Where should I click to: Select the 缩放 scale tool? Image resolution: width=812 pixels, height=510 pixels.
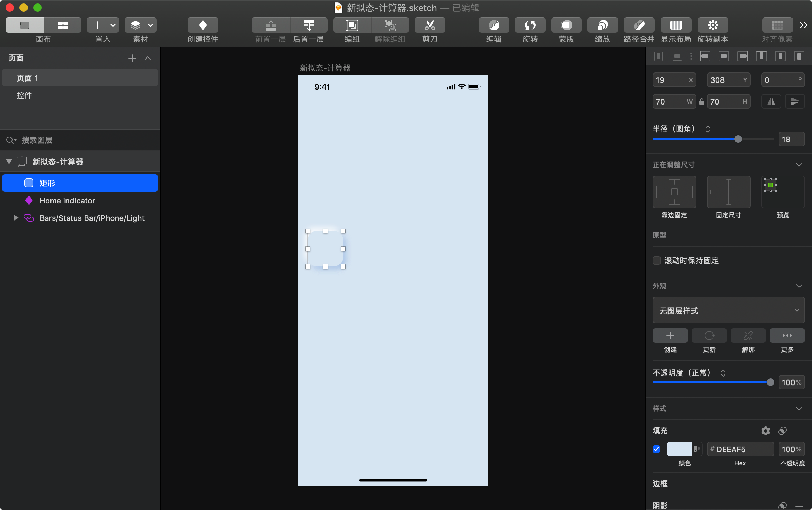[x=603, y=25]
